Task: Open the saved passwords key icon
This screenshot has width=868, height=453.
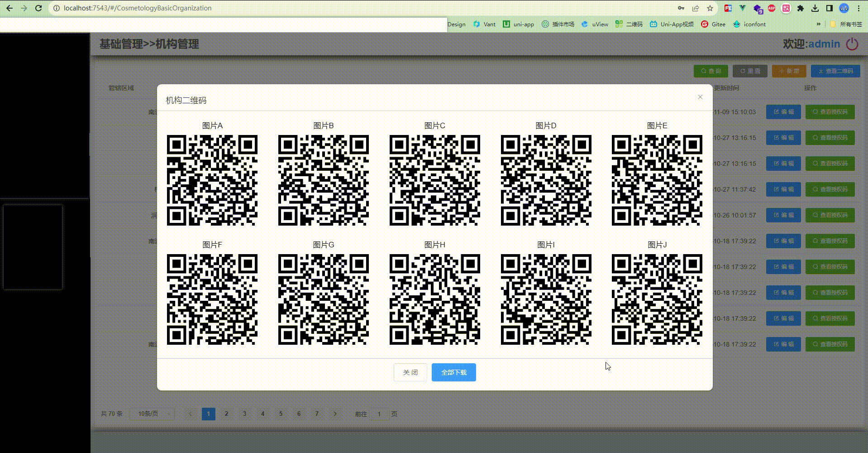Action: pos(681,8)
